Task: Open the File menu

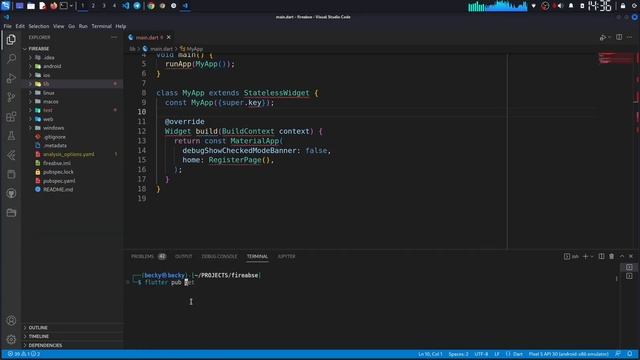Action: tap(7, 26)
